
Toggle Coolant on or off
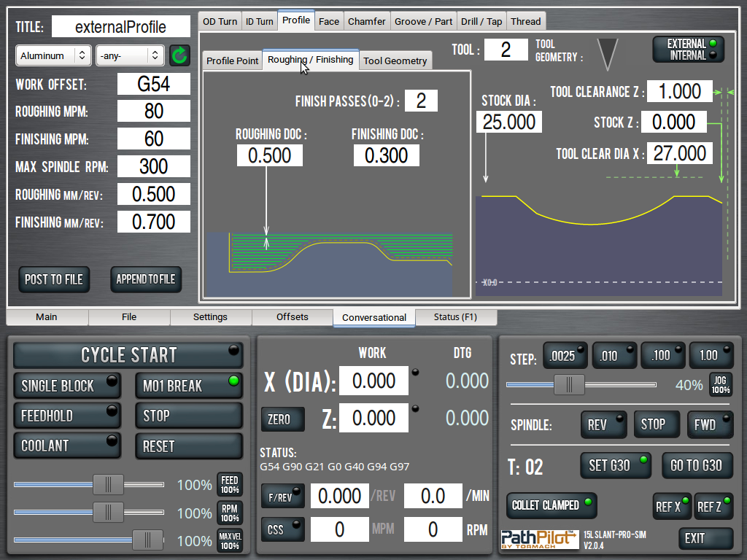pyautogui.click(x=67, y=446)
